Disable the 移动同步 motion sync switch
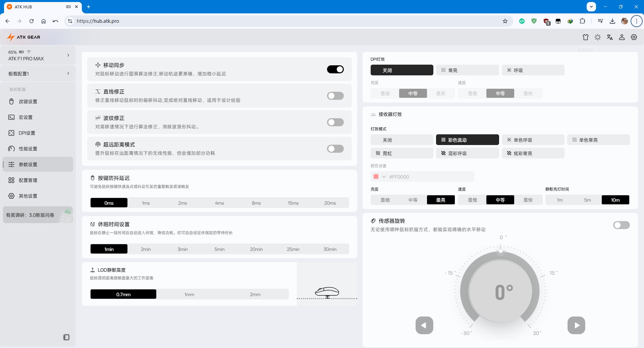Screen dimensions: 644x348 335,69
